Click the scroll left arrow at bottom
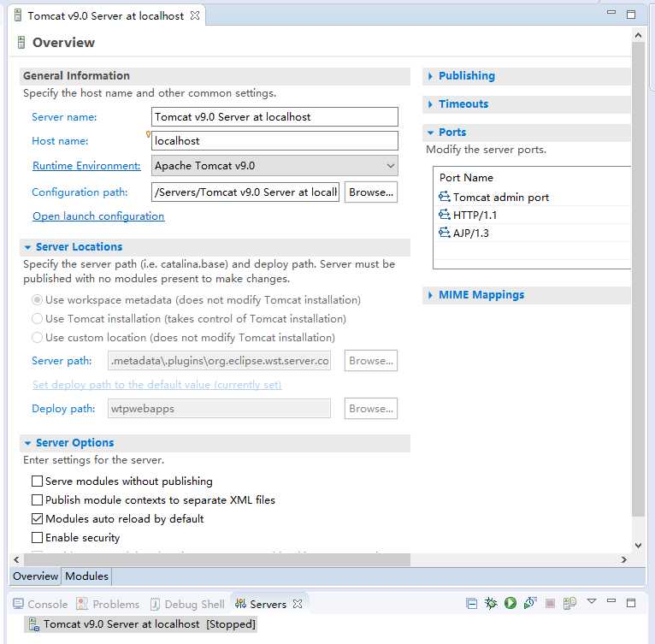 tap(17, 559)
